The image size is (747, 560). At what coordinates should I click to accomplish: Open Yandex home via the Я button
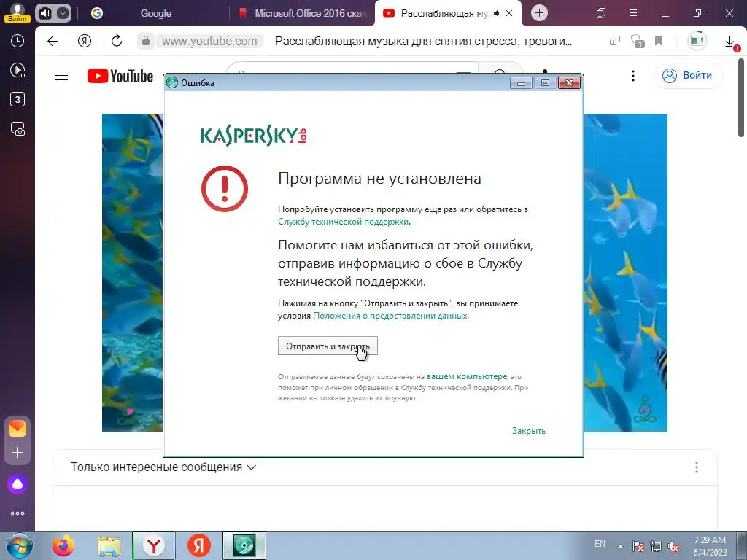pos(85,42)
